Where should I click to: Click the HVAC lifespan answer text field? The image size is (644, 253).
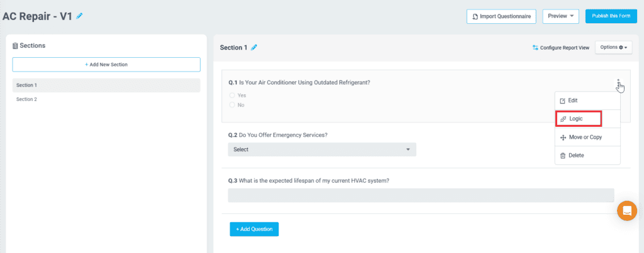pos(421,195)
